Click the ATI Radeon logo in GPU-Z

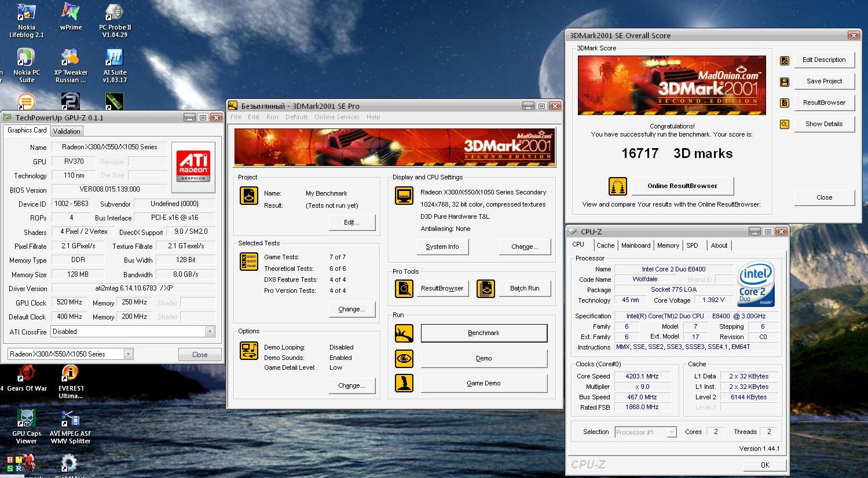193,167
